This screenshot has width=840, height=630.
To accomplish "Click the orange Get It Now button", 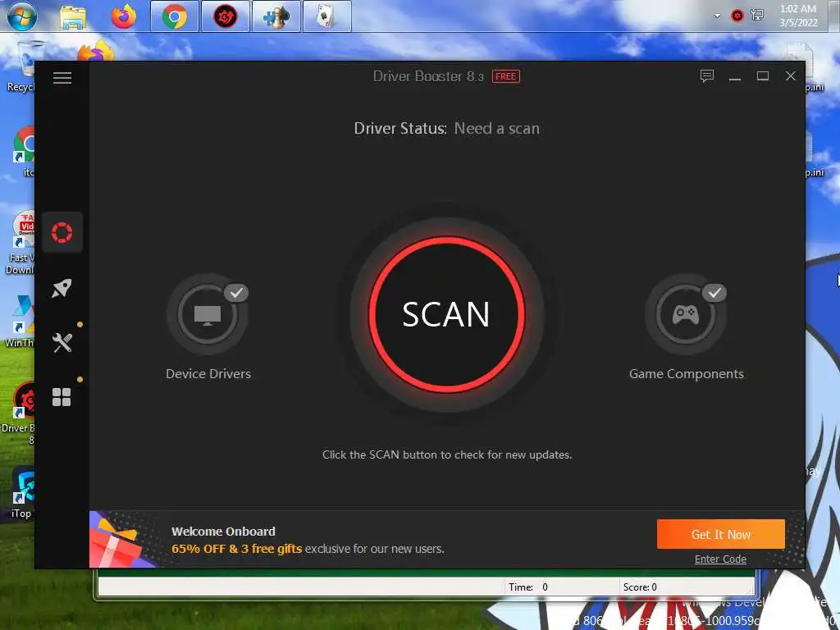I will tap(720, 534).
